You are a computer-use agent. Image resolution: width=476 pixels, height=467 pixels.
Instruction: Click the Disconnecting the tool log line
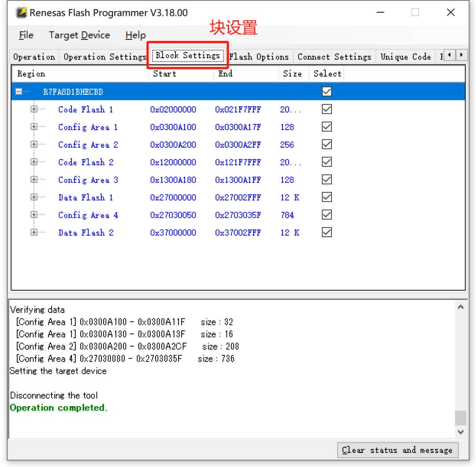tap(54, 396)
